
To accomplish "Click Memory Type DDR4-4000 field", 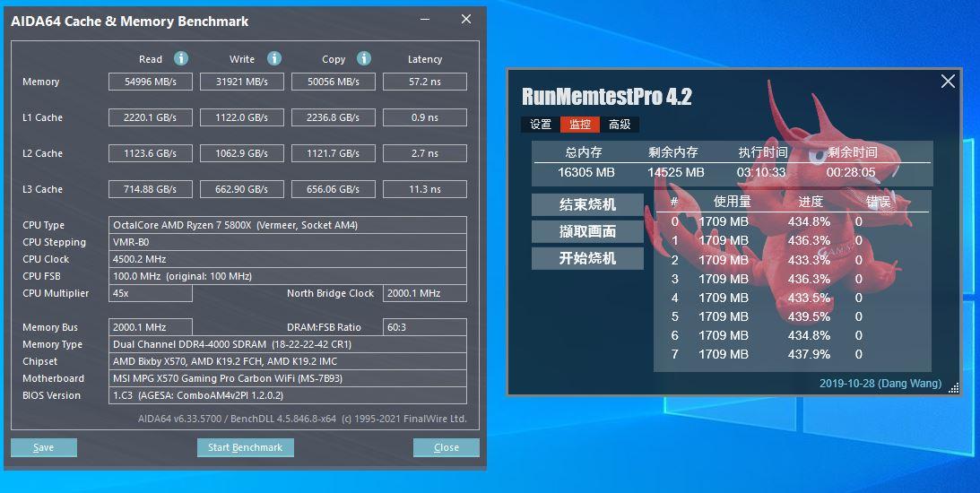I will (288, 344).
